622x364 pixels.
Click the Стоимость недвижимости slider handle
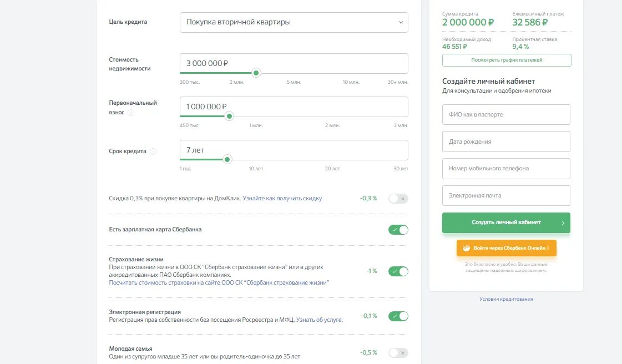[256, 73]
